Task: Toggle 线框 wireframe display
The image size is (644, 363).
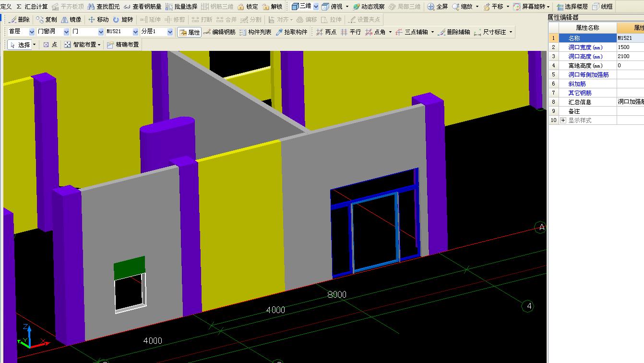Action: coord(603,7)
